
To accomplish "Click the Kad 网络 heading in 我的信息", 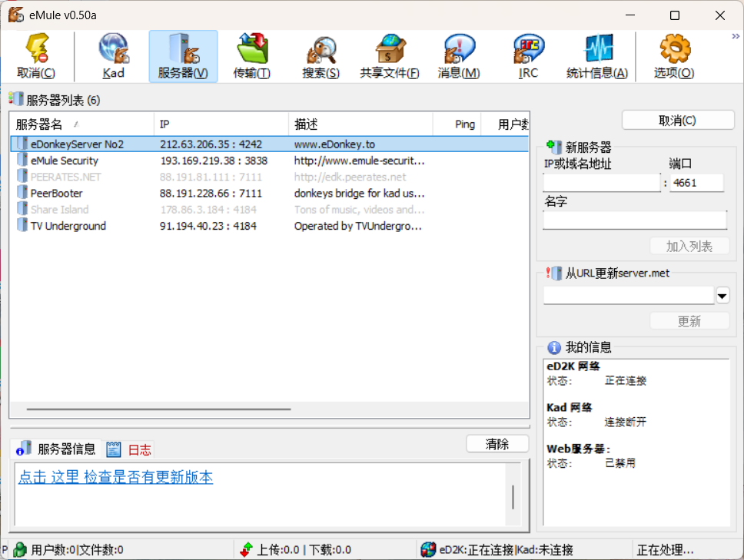I will click(x=570, y=407).
